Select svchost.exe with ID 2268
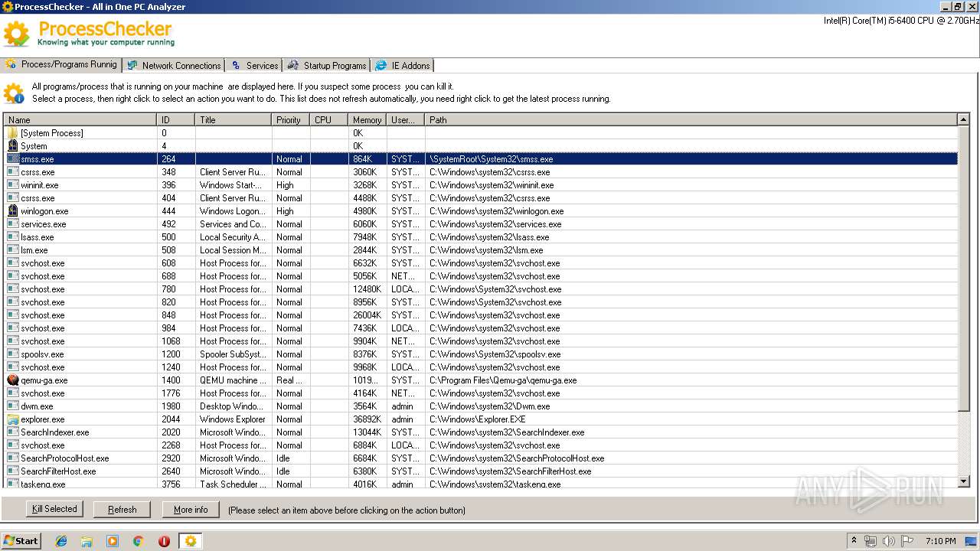The height and width of the screenshot is (551, 980). (481, 445)
